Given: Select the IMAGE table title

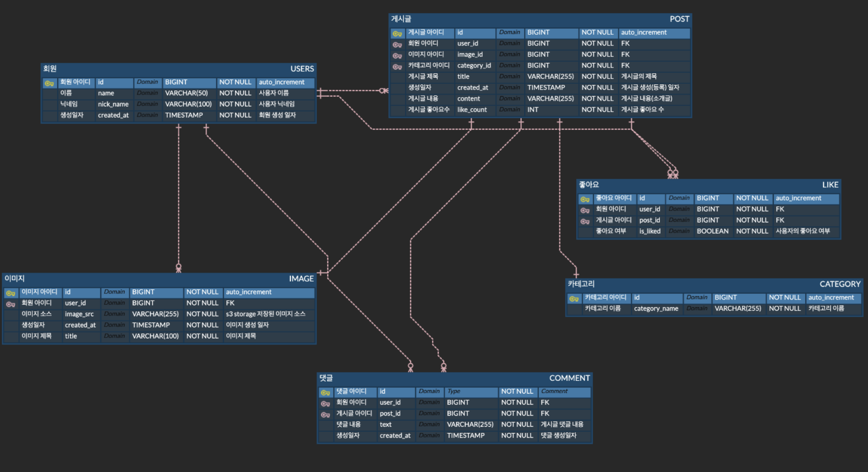Looking at the screenshot, I should [x=301, y=278].
